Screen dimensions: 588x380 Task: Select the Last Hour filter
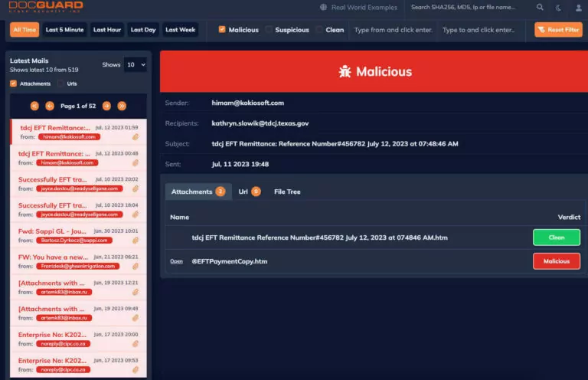107,30
